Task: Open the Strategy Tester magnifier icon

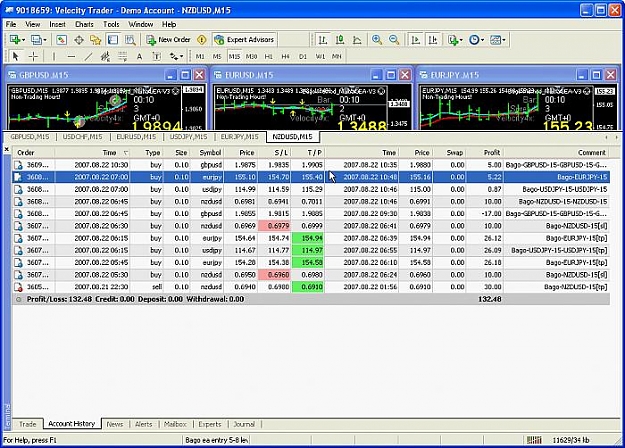Action: (130, 39)
